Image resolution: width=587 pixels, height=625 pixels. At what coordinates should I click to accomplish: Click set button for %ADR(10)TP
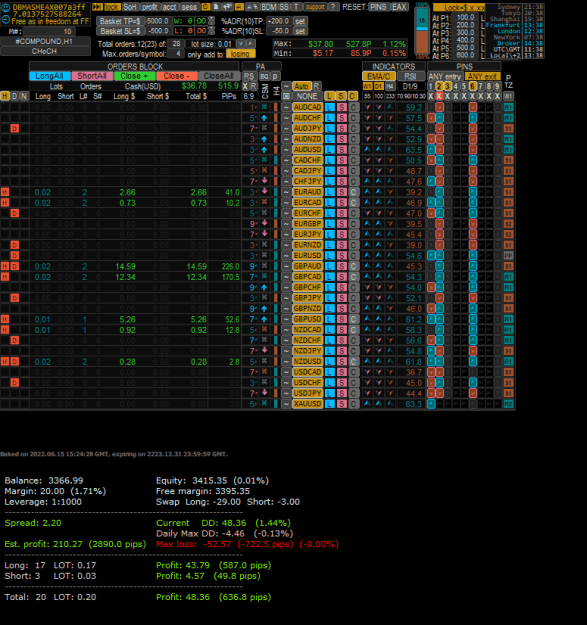click(300, 21)
